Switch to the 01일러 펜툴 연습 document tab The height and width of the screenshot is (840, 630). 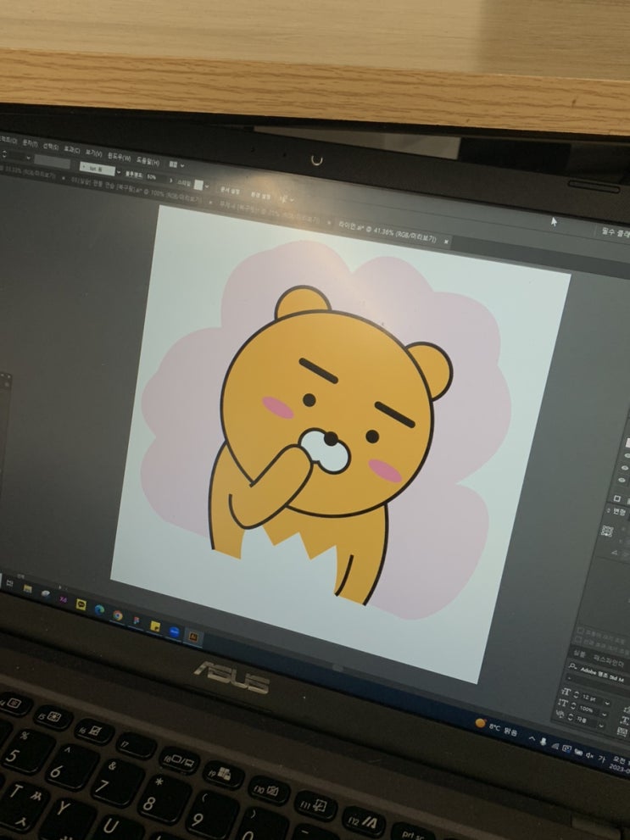point(137,190)
